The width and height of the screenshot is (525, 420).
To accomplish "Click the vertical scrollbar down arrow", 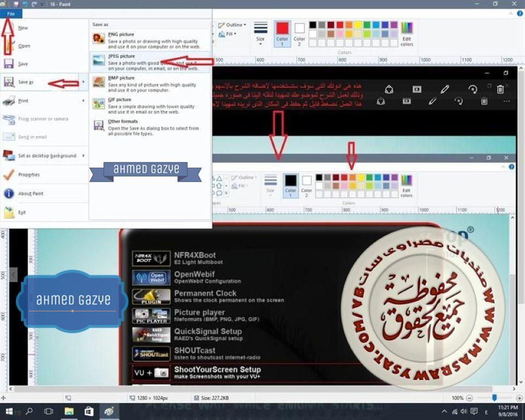I will tap(521, 382).
